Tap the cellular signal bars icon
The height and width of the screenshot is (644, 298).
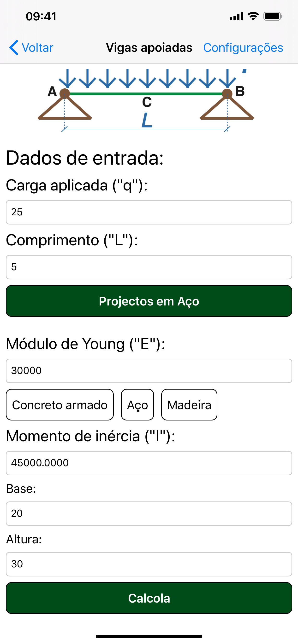[236, 16]
